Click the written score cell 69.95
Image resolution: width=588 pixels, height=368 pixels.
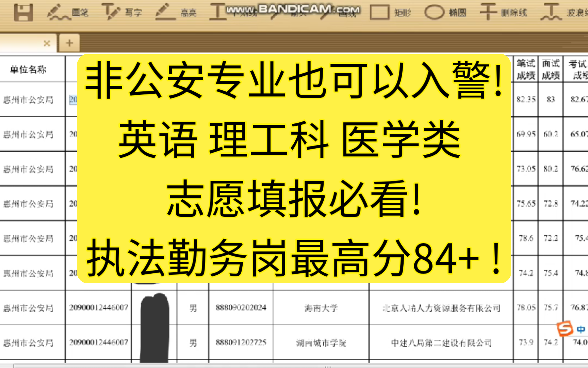pyautogui.click(x=526, y=134)
